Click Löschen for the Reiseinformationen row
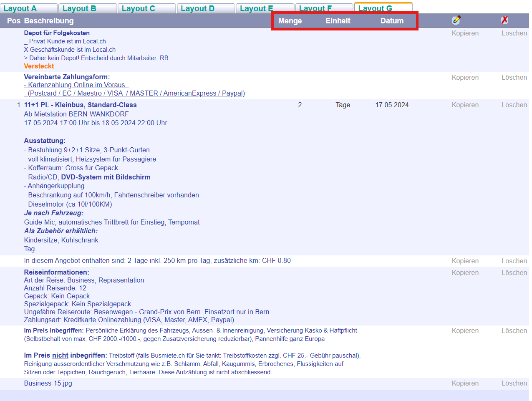The height and width of the screenshot is (401, 532). 514,273
